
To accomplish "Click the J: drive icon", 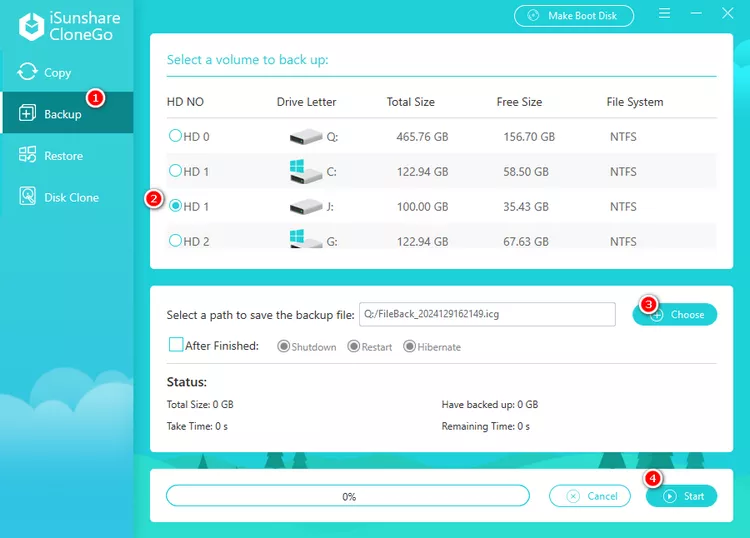I will [306, 207].
